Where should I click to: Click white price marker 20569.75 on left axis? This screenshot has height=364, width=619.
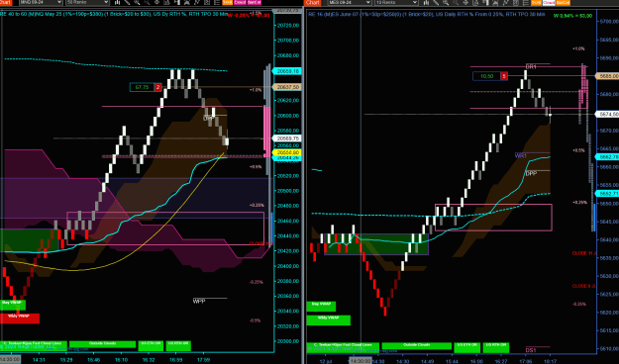pyautogui.click(x=287, y=138)
